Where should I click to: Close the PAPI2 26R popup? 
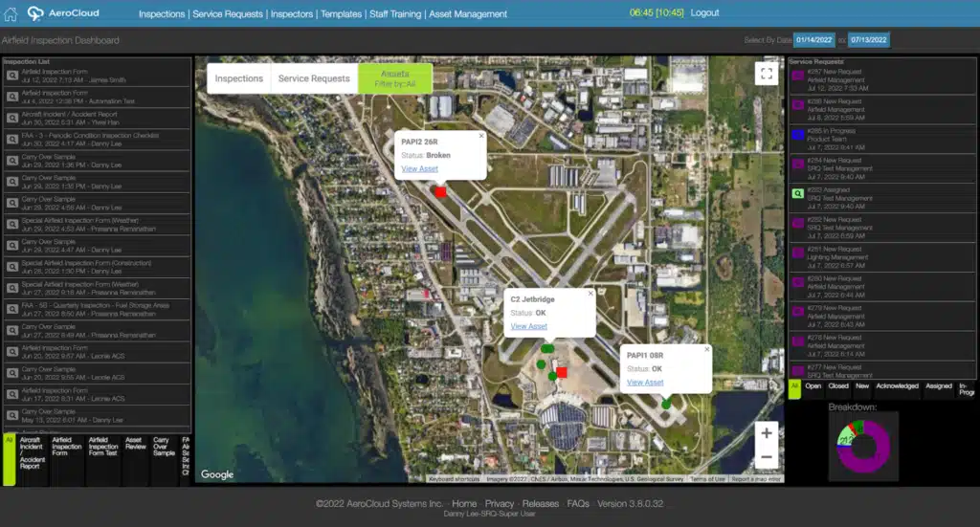click(x=481, y=136)
